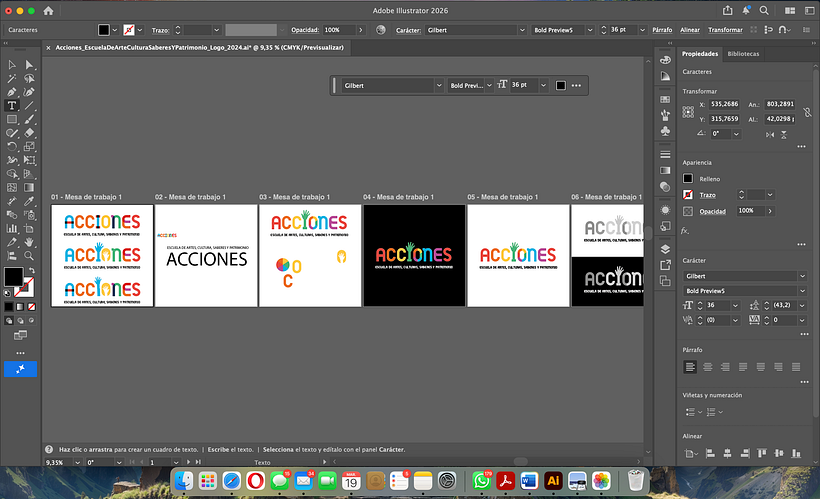Justify all lines in Párrafo section

(796, 367)
